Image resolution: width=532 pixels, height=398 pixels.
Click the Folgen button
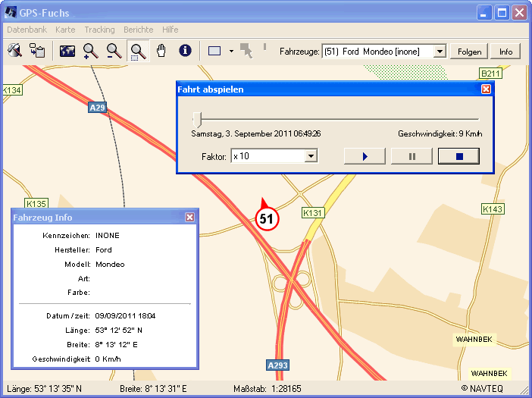pyautogui.click(x=469, y=52)
